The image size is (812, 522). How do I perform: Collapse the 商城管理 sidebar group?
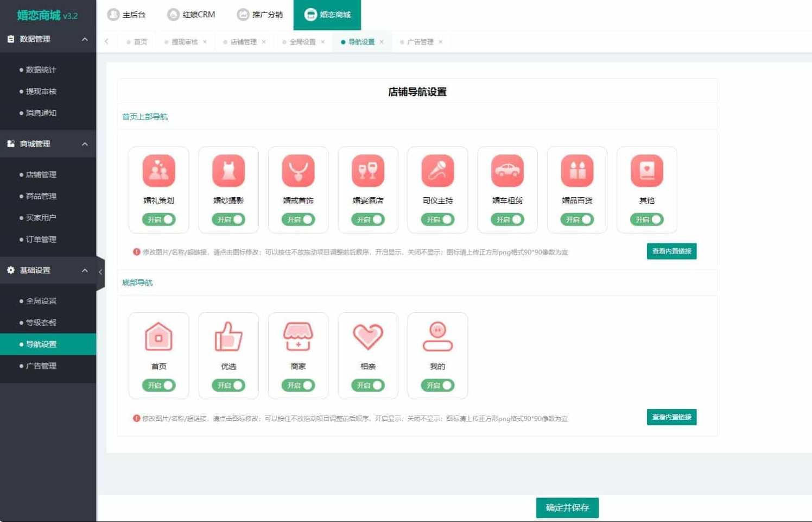(x=85, y=144)
